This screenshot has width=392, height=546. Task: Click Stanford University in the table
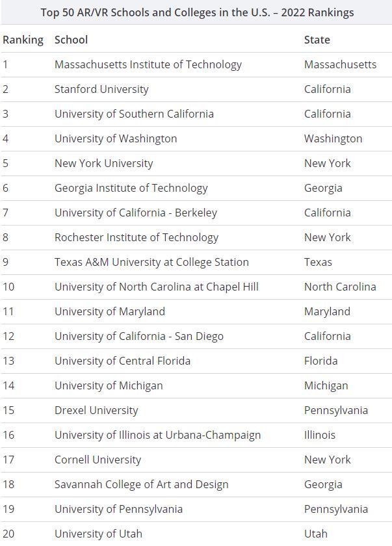click(101, 89)
